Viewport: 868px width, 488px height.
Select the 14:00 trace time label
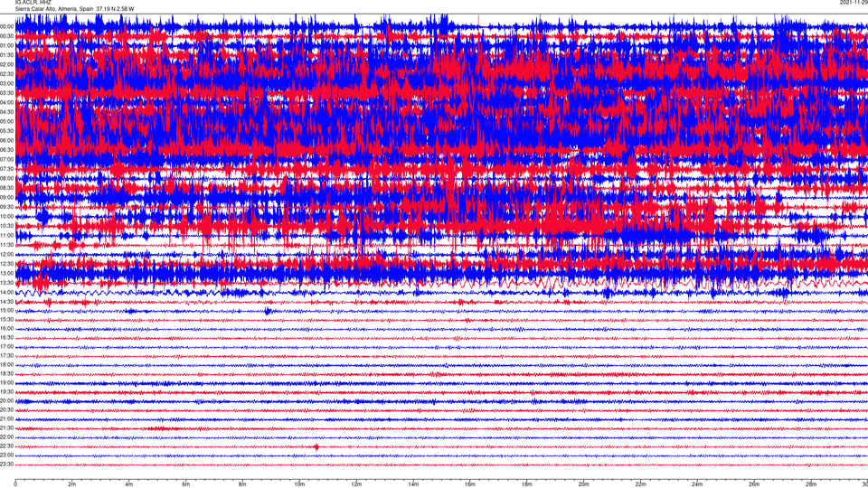coord(6,292)
